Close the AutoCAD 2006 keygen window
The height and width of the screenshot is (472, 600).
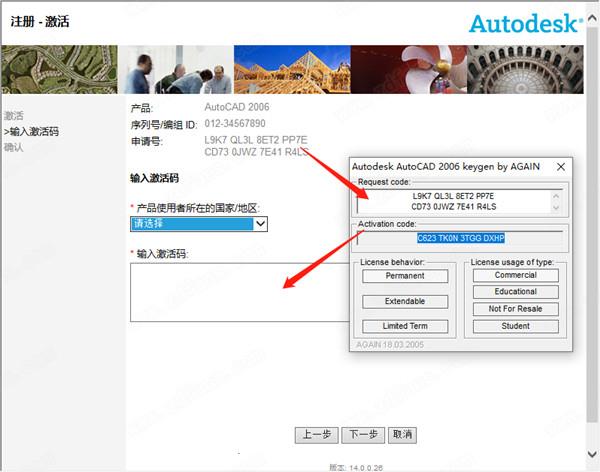click(x=561, y=167)
